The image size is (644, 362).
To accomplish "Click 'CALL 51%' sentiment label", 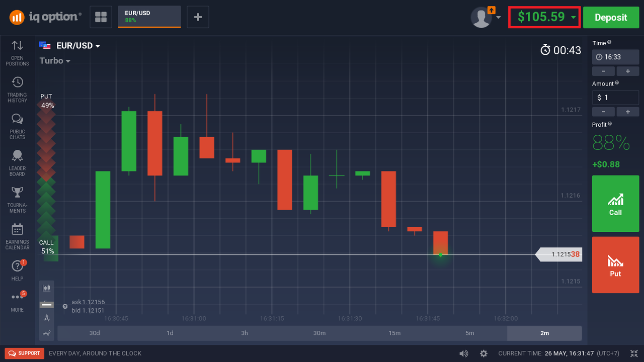I will click(x=47, y=247).
